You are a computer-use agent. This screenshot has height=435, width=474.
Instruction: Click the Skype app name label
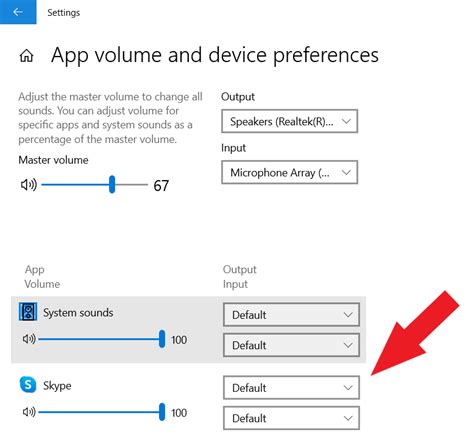click(57, 386)
